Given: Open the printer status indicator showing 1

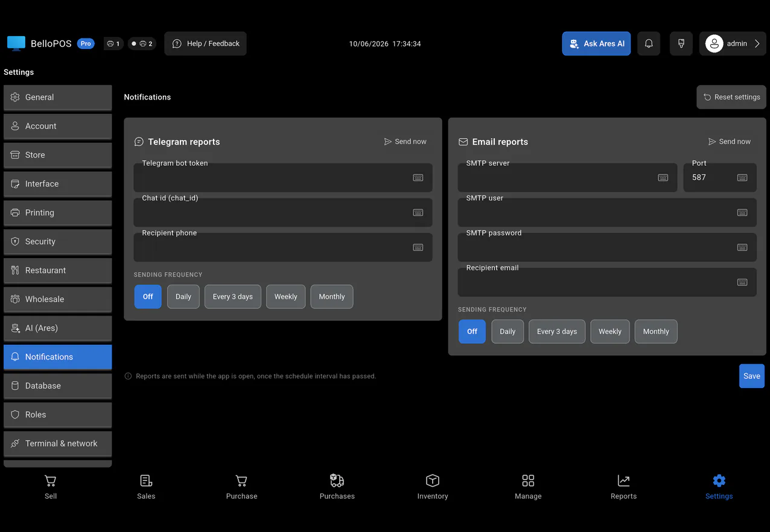Looking at the screenshot, I should click(x=113, y=43).
